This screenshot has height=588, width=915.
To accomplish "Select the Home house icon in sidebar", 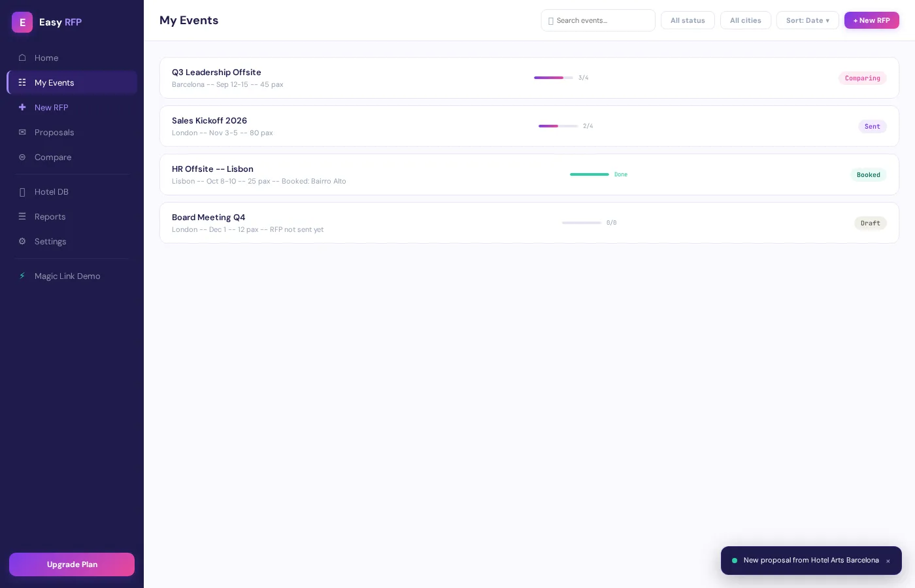I will (x=22, y=57).
